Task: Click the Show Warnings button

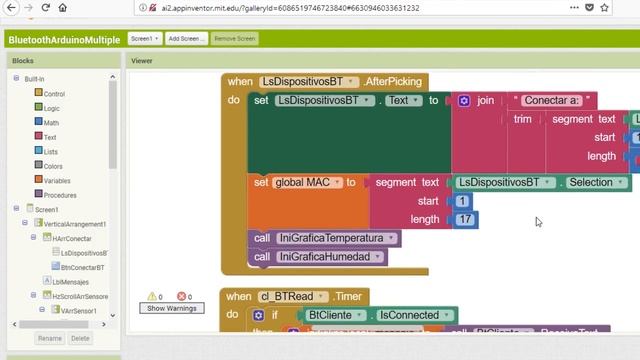Action: point(172,308)
